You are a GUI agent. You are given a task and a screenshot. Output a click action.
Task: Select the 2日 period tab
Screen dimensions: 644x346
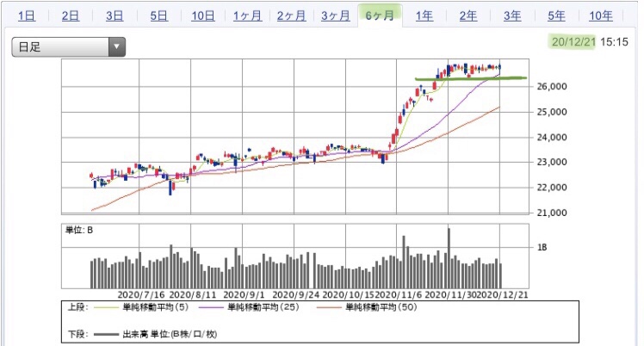tap(71, 16)
